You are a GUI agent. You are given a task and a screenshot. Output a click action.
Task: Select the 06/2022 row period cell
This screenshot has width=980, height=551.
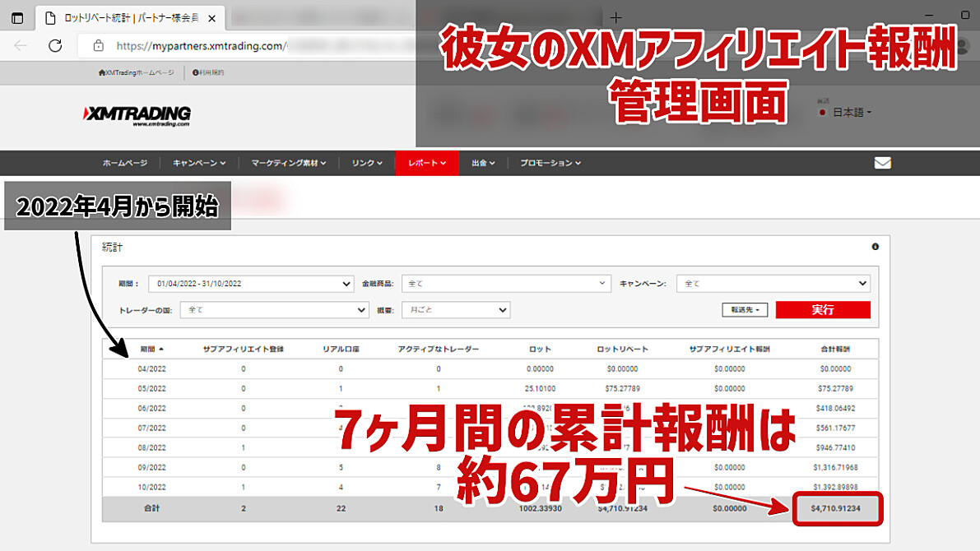click(152, 409)
